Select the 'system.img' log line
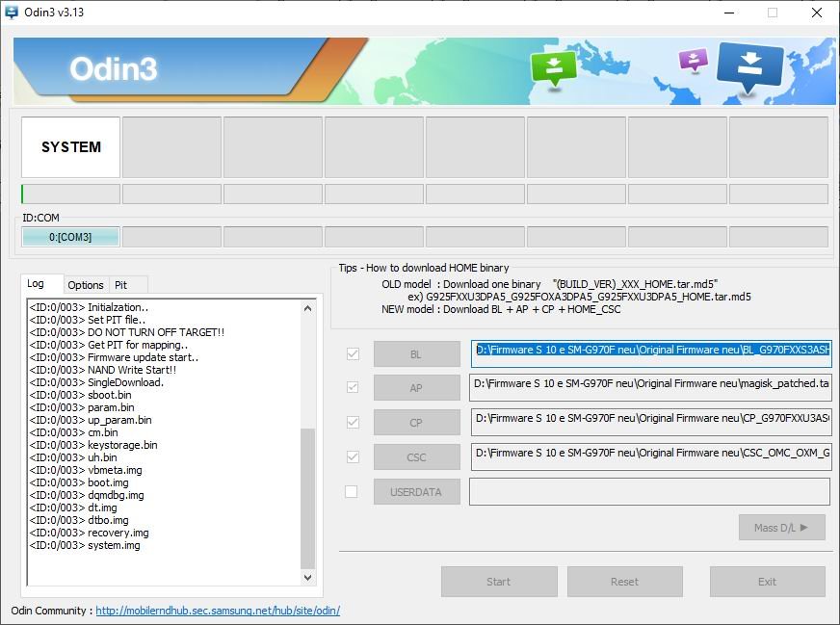Screen dimensions: 840x625 [x=85, y=545]
